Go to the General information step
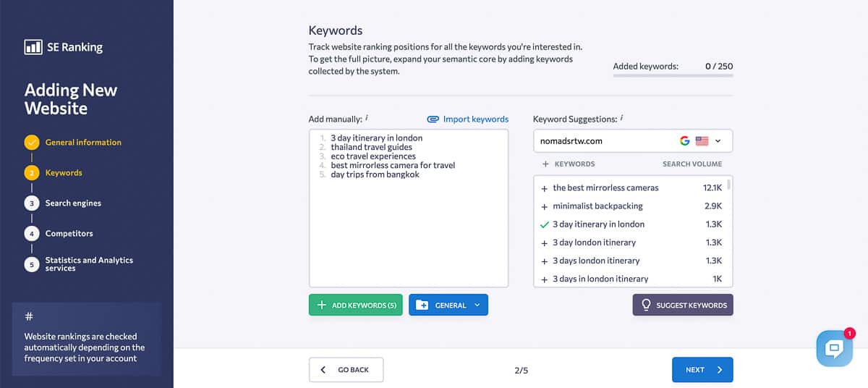868x388 pixels. tap(83, 143)
